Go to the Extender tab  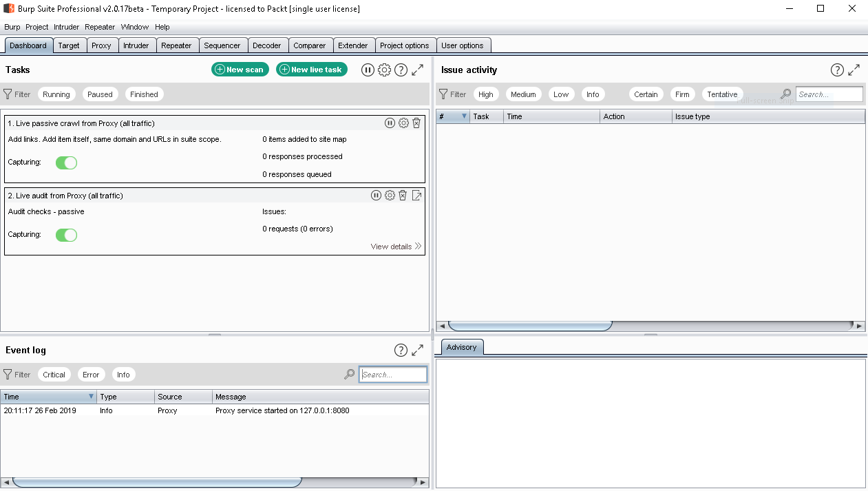pyautogui.click(x=353, y=45)
